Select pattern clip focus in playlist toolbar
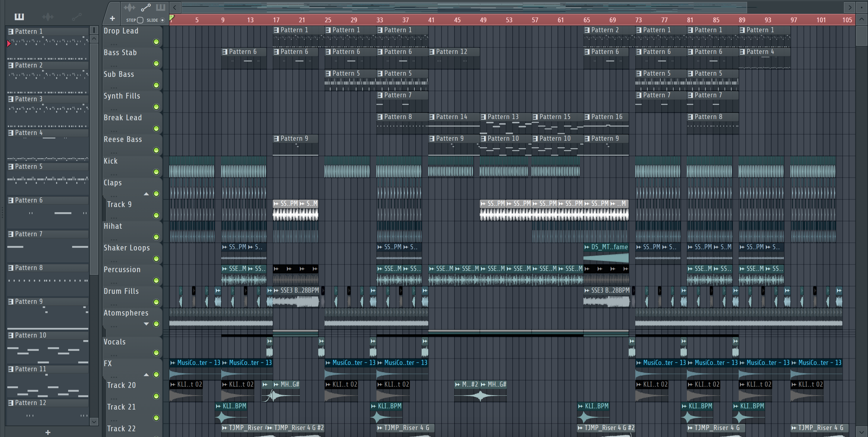Image resolution: width=868 pixels, height=437 pixels. [x=160, y=8]
